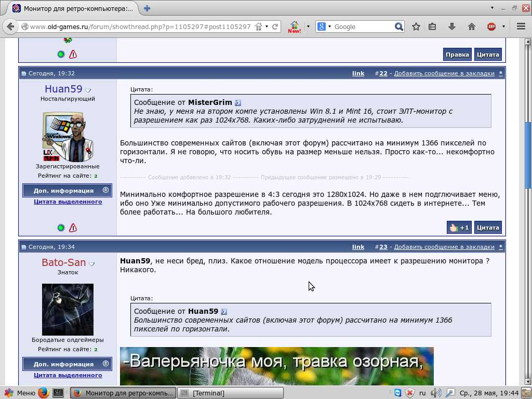Go back with the browser Back arrow
The image size is (532, 399).
click(x=10, y=26)
